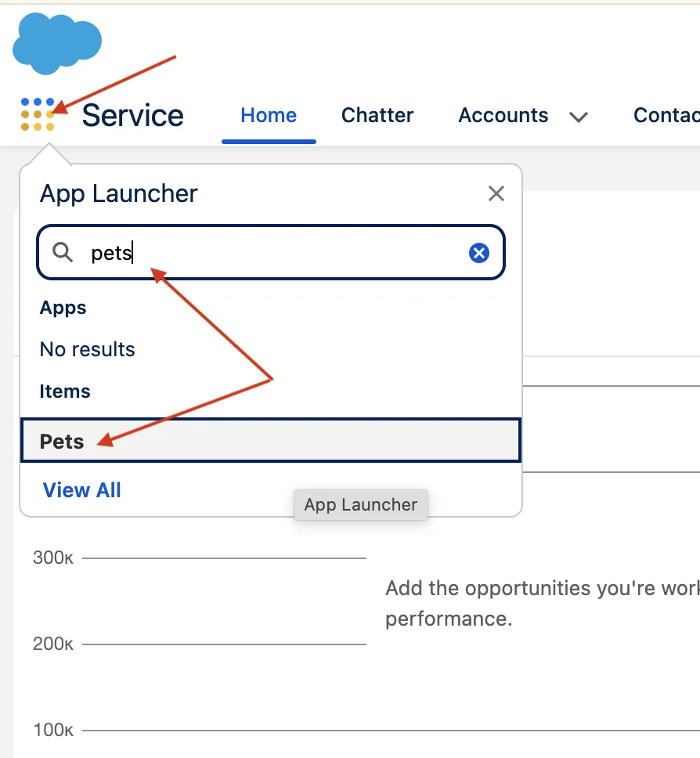Clear the pets search text
Image resolution: width=700 pixels, height=758 pixels.
(x=478, y=253)
